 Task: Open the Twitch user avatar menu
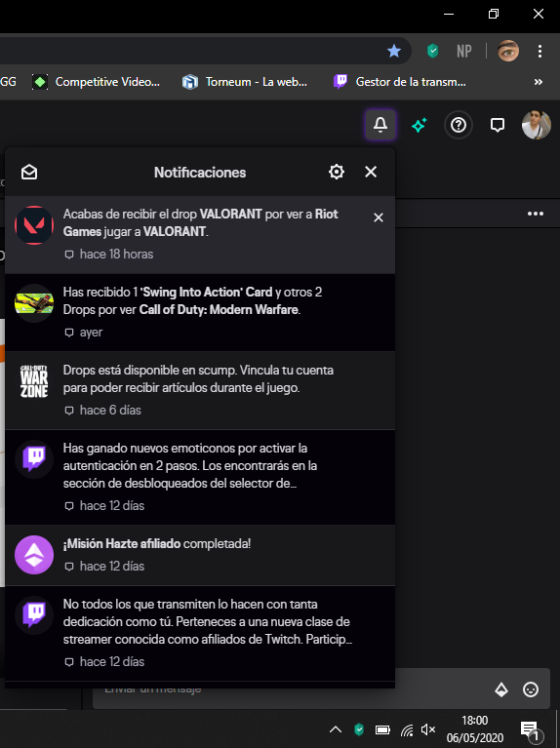coord(537,125)
